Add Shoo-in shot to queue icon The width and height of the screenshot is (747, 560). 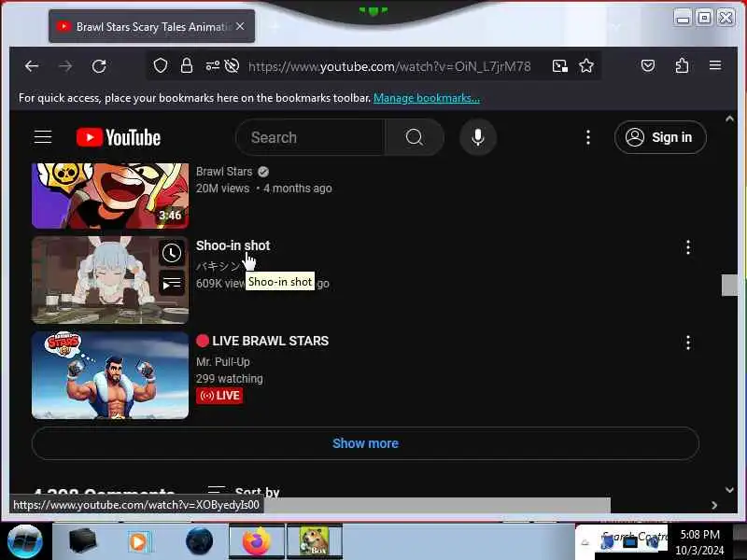pos(172,284)
